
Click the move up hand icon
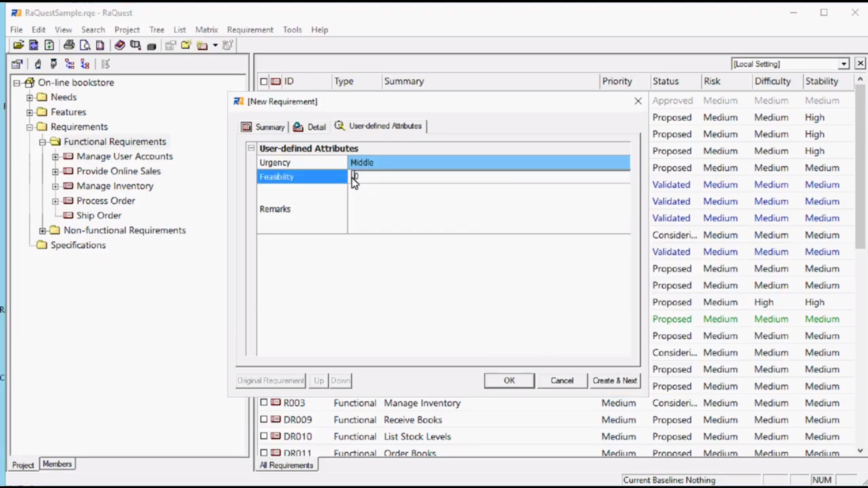pos(38,64)
